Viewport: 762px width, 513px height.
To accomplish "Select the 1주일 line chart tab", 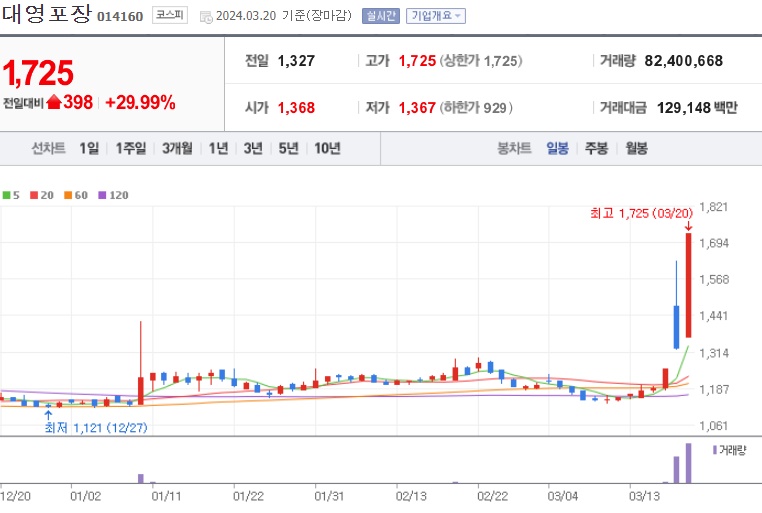I will (x=131, y=148).
